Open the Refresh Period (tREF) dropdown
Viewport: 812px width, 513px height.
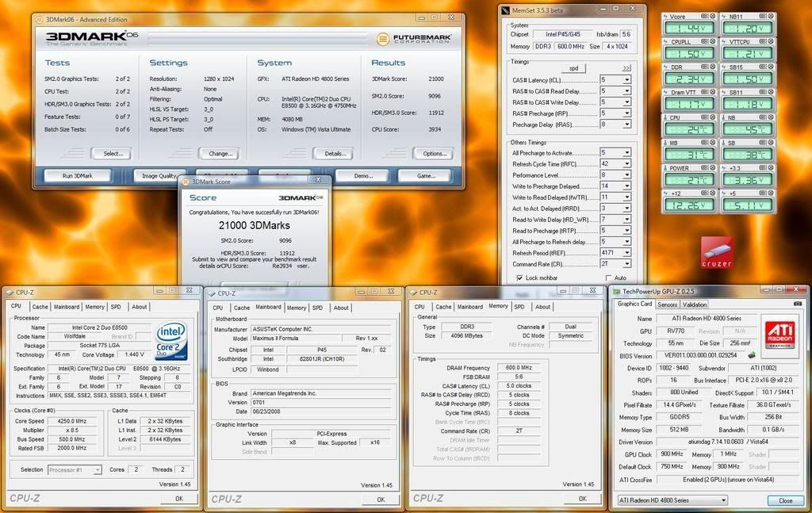point(627,253)
